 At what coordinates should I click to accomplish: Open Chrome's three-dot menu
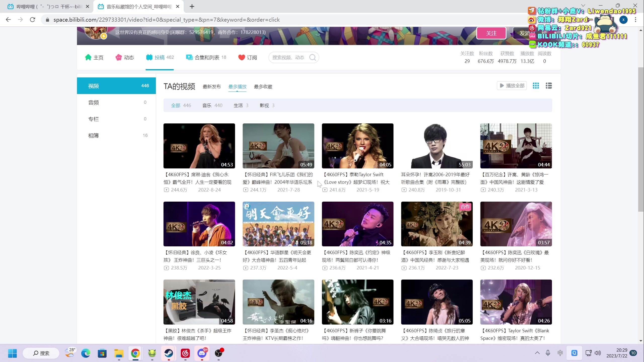tap(636, 20)
